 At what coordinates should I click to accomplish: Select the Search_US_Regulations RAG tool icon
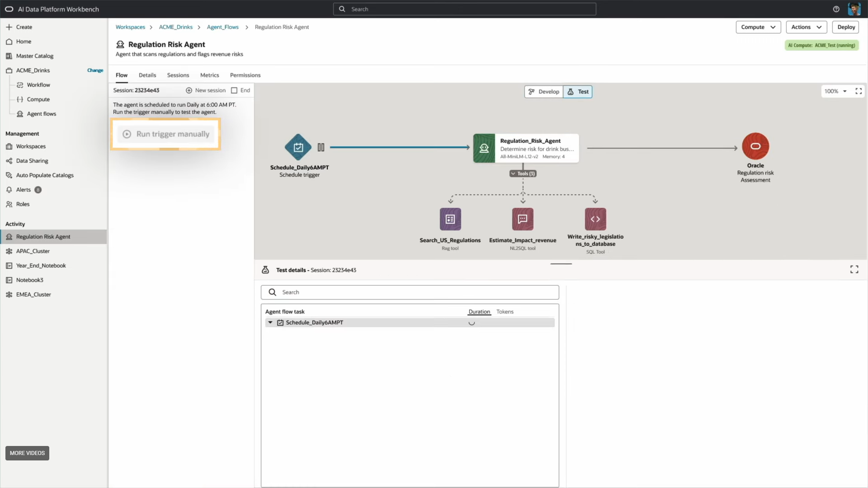pyautogui.click(x=450, y=219)
